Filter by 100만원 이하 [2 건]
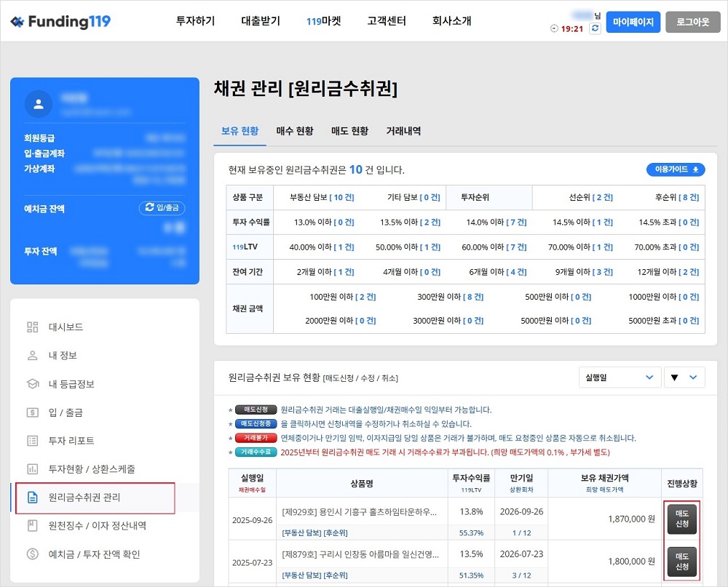This screenshot has width=728, height=587. tap(343, 297)
